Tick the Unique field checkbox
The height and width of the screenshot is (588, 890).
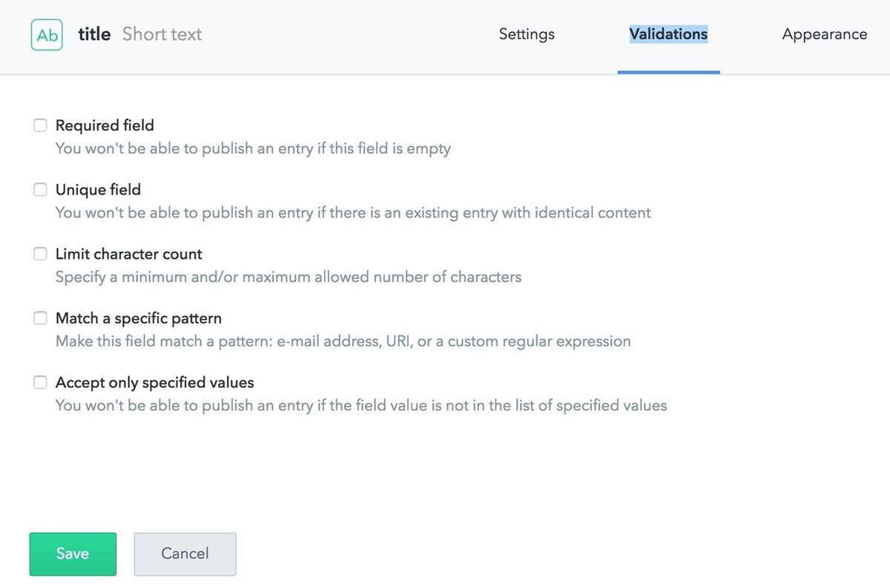[40, 190]
